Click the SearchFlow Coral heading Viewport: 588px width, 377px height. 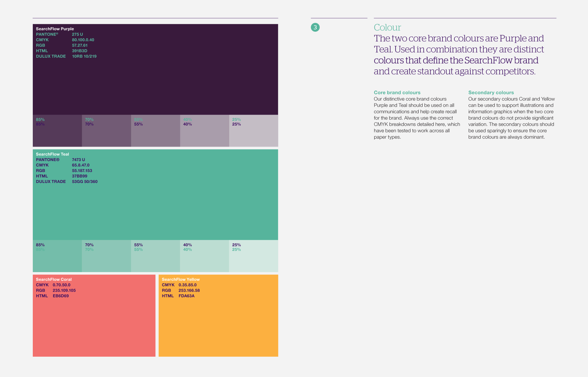coord(54,279)
